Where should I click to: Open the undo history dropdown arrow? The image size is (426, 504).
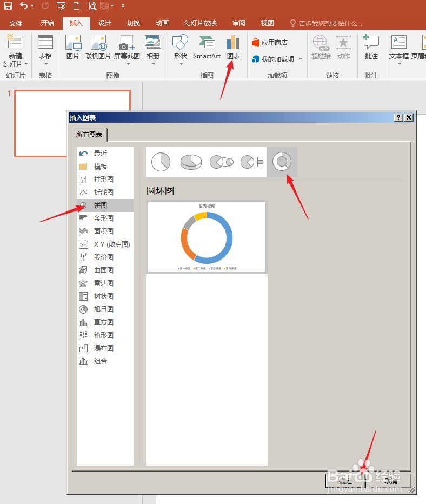(32, 6)
